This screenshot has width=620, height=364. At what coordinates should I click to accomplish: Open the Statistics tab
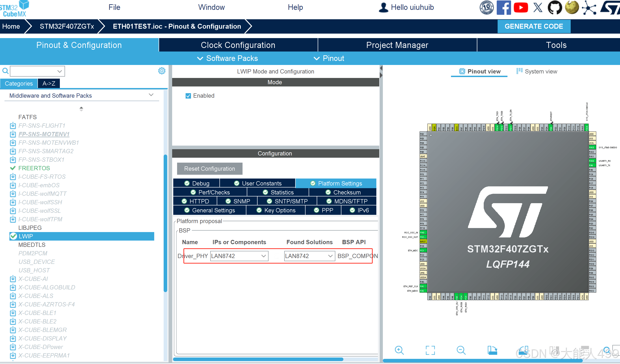(278, 192)
